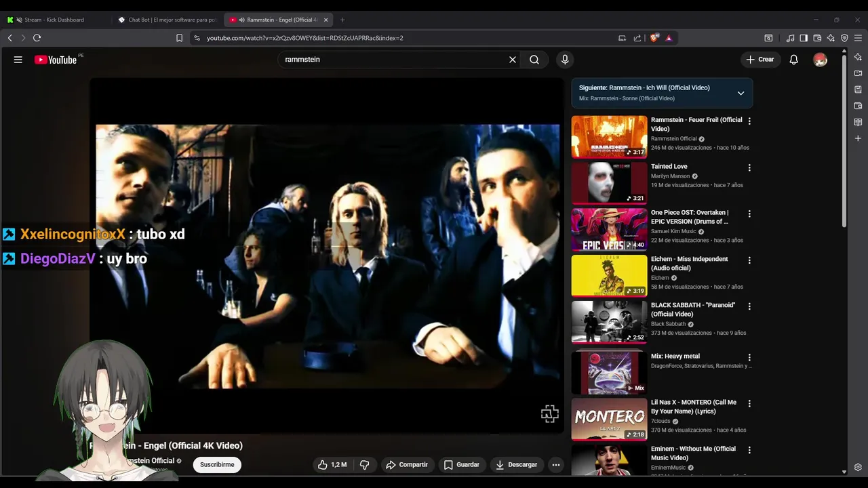Viewport: 868px width, 488px height.
Task: Open more actions ellipsis under video
Action: click(x=556, y=465)
